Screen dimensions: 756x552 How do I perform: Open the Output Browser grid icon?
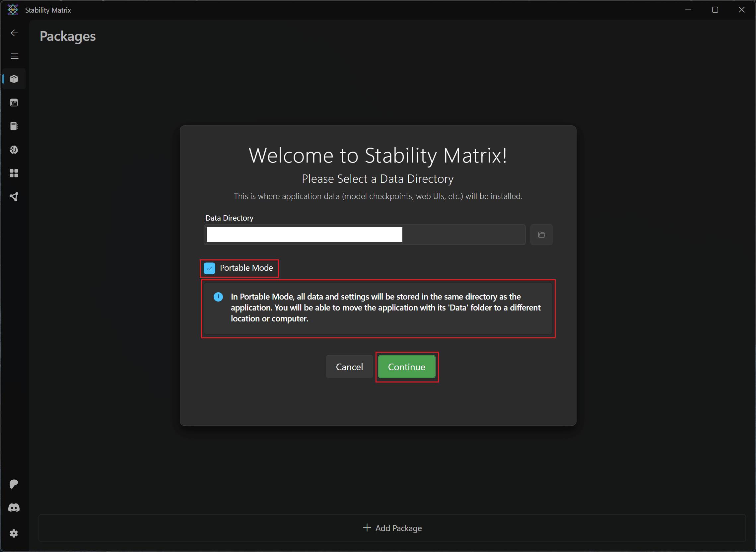14,173
